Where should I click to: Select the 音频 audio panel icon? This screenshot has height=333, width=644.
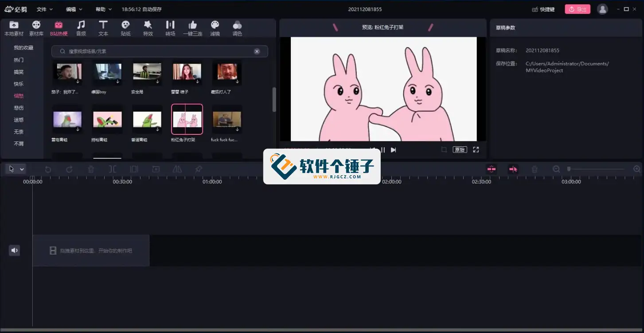(81, 28)
